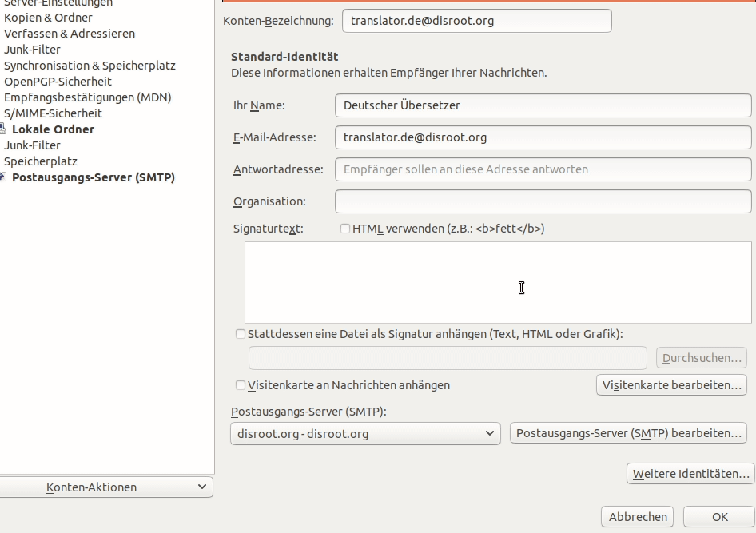
Task: Select S/MIME-Sicherheit in sidebar
Action: click(x=53, y=113)
